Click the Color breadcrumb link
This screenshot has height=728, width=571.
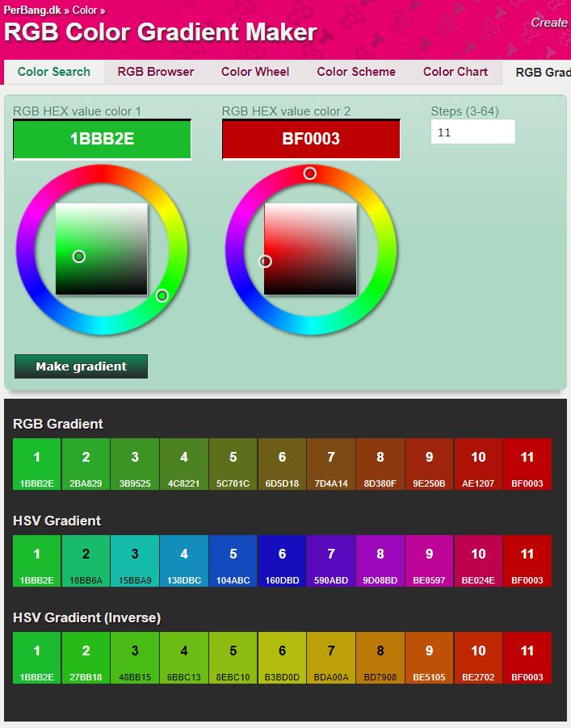(x=85, y=10)
